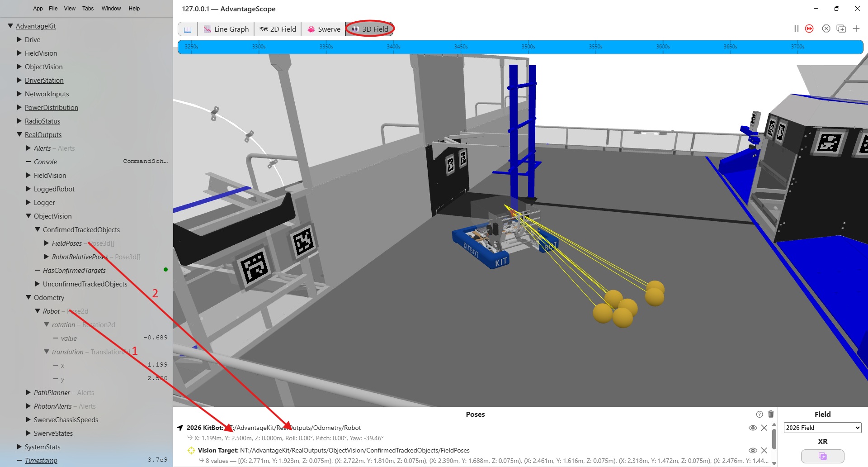This screenshot has width=868, height=467.
Task: Switch to the Swerve tab
Action: [324, 29]
